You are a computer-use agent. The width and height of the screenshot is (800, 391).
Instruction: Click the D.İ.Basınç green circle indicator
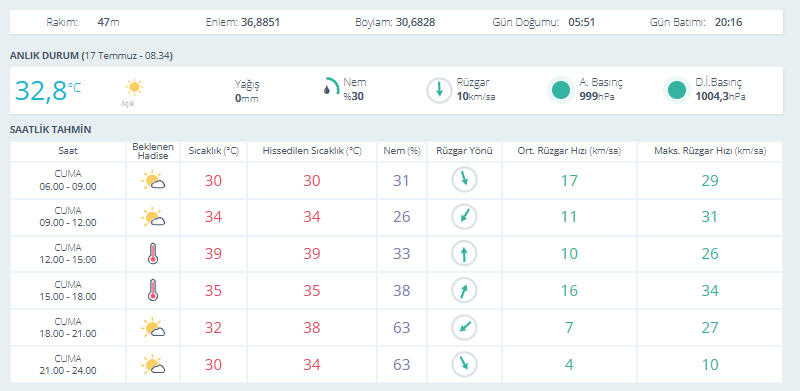[677, 90]
